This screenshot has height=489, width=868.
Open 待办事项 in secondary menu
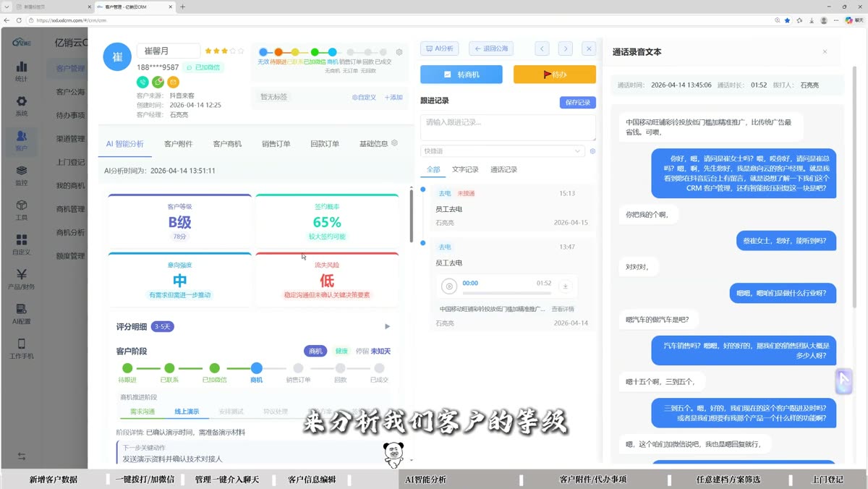click(x=71, y=115)
